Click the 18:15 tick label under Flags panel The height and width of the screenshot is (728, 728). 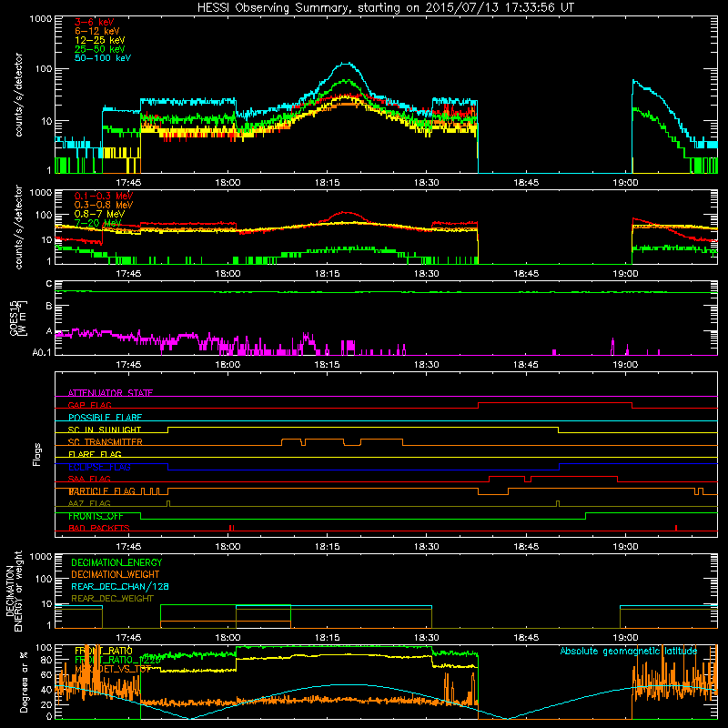(x=327, y=547)
